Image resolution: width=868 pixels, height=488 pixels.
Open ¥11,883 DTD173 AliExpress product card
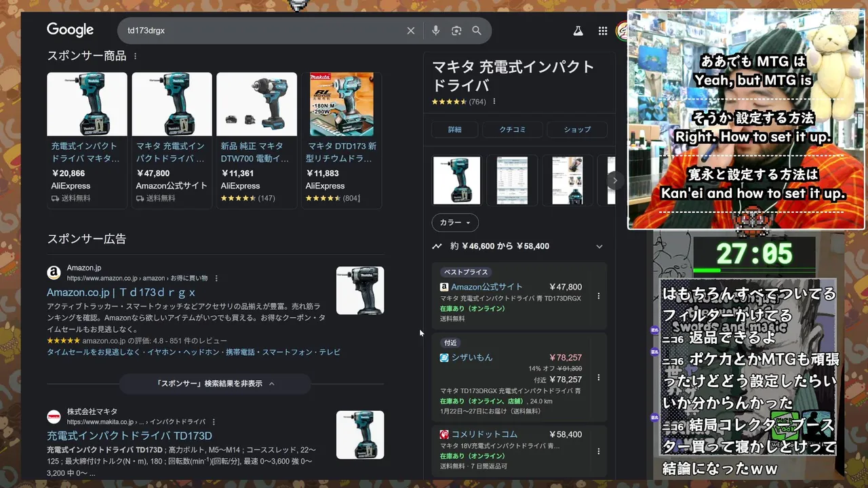pyautogui.click(x=341, y=139)
